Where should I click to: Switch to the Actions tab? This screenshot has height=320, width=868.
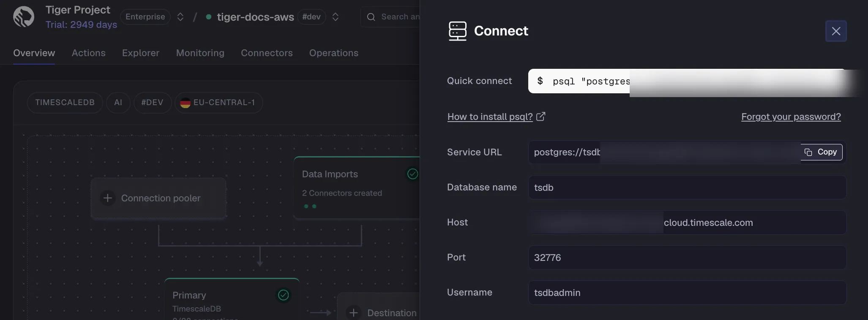[89, 53]
